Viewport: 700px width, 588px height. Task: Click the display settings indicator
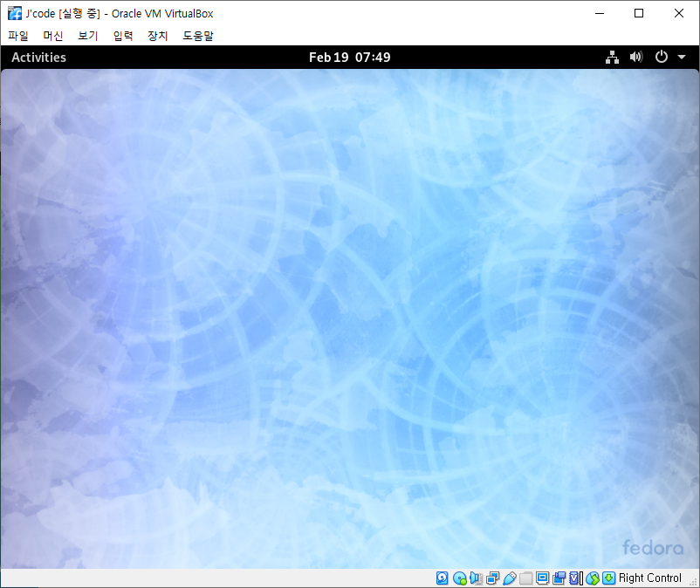tap(542, 578)
